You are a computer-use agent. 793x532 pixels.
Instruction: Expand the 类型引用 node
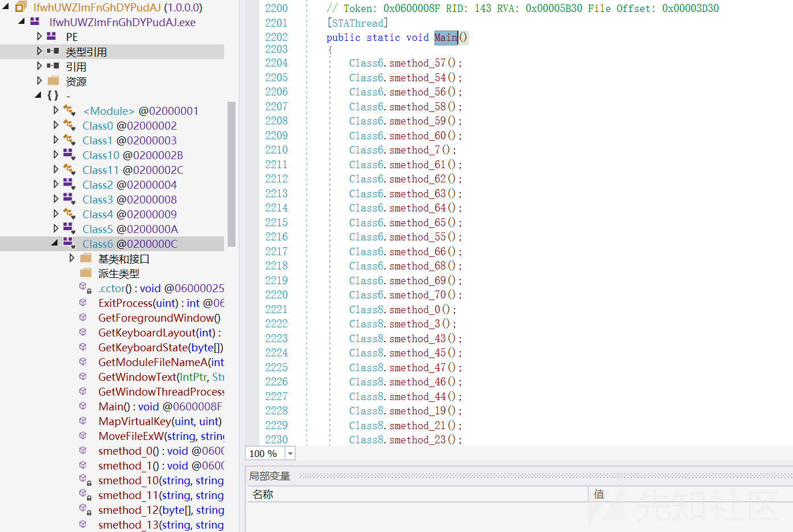(x=39, y=51)
